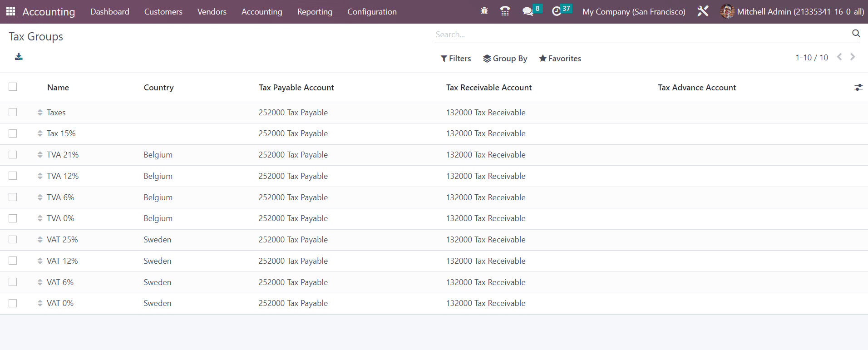868x350 pixels.
Task: Click the export download icon
Action: point(19,57)
